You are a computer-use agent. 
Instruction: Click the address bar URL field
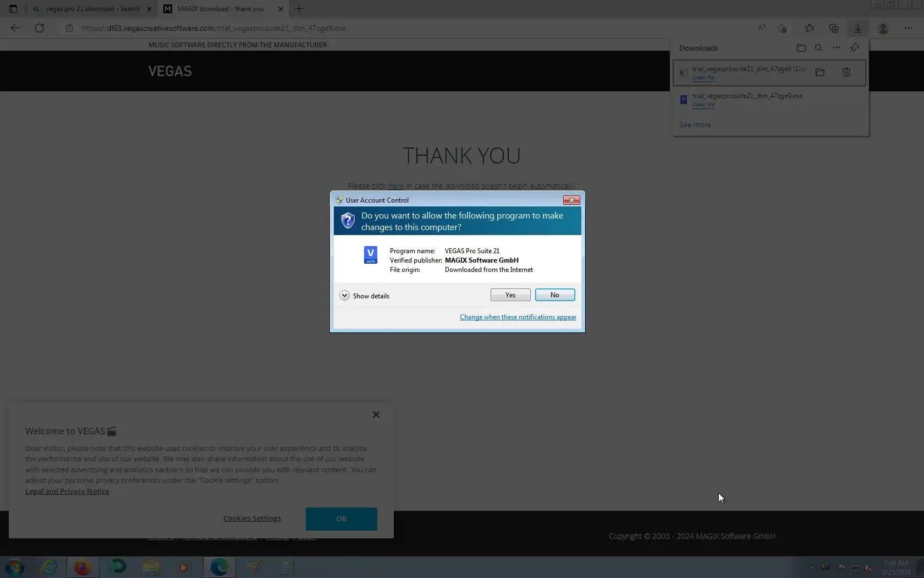(214, 28)
